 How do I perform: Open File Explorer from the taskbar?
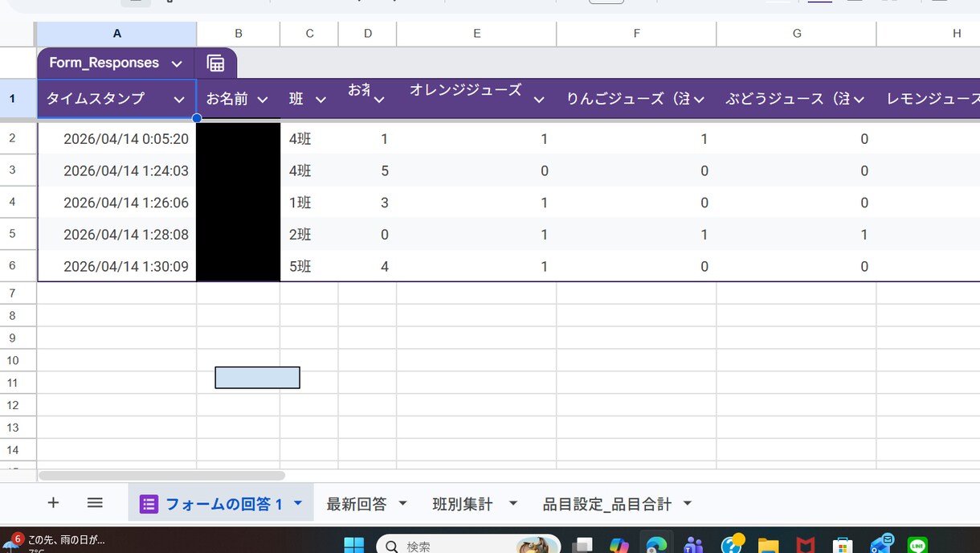point(768,546)
